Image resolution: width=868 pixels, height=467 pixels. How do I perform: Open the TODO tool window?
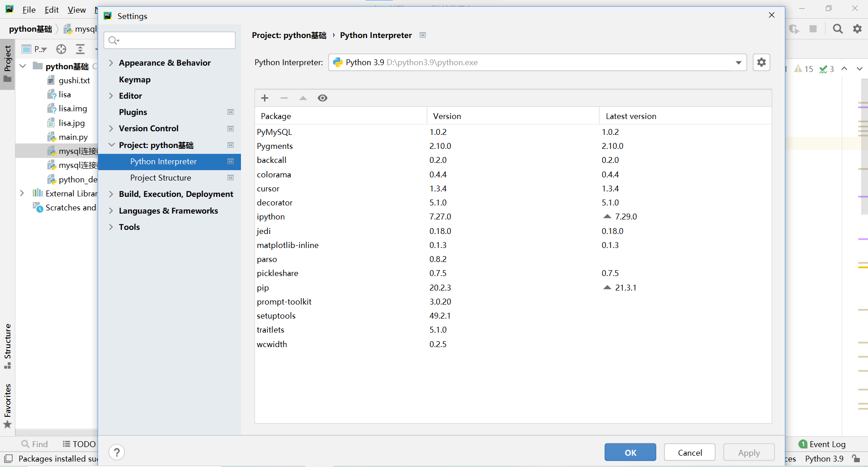pyautogui.click(x=79, y=444)
